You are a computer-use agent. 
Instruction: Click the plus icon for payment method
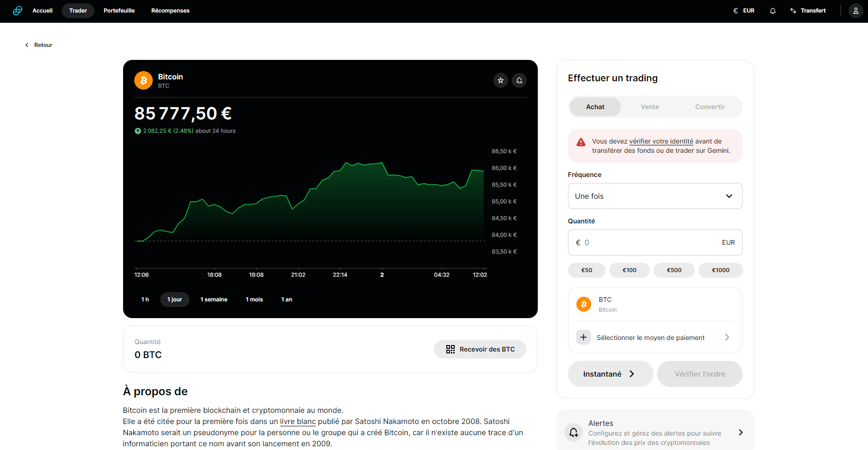click(584, 337)
